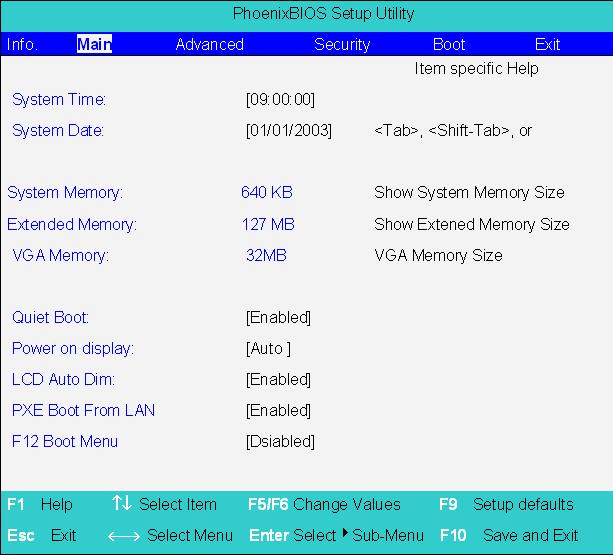Click the Enter Select Sub-Menu shortcut
Viewport: 613px width, 555px height.
point(336,535)
